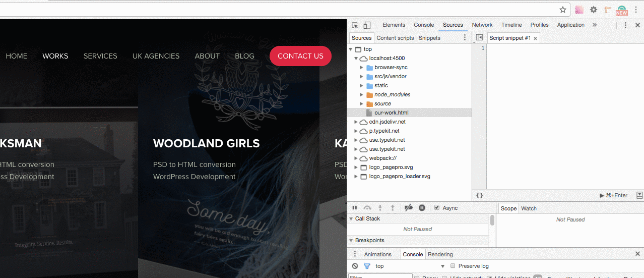Viewport: 644px width, 278px height.
Task: Enable the Preserve log checkbox
Action: 453,266
